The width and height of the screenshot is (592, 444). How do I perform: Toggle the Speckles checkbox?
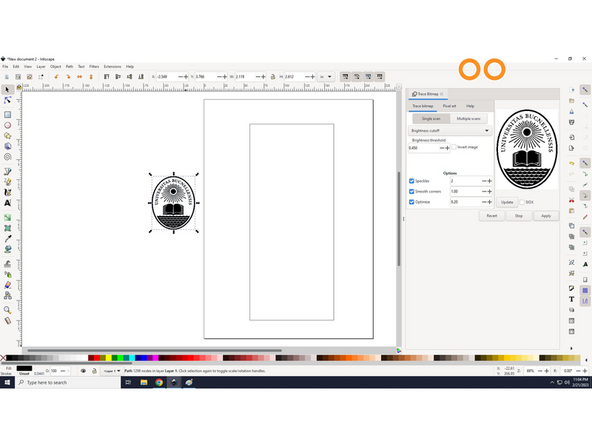pyautogui.click(x=412, y=181)
